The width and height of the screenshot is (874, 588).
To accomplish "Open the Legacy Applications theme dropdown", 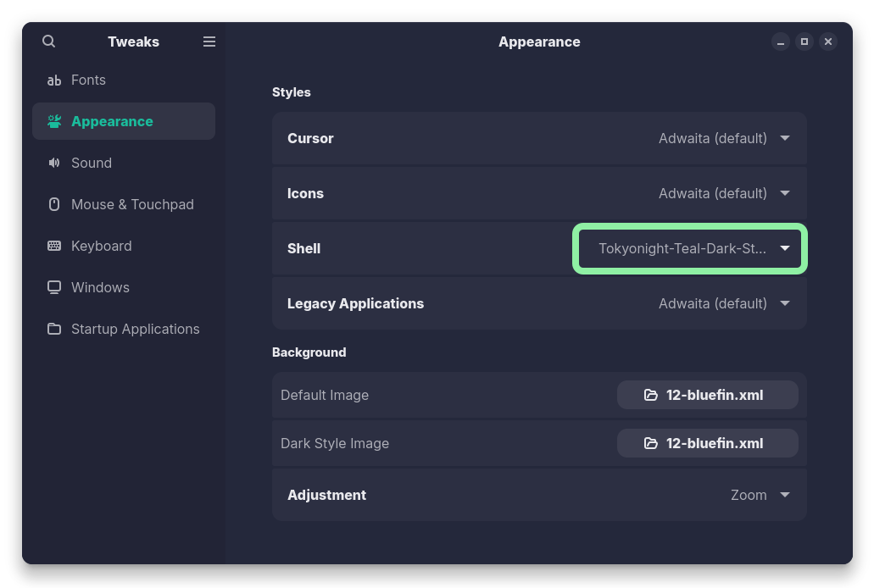I will click(x=724, y=303).
